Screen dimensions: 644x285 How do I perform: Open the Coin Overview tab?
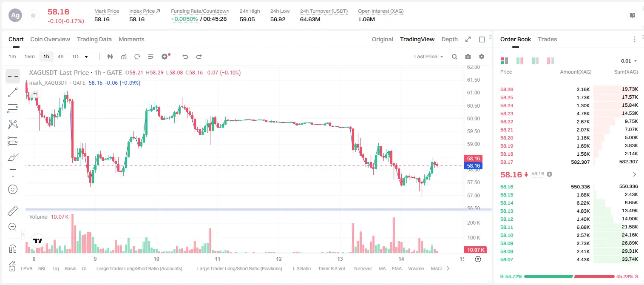pos(50,39)
